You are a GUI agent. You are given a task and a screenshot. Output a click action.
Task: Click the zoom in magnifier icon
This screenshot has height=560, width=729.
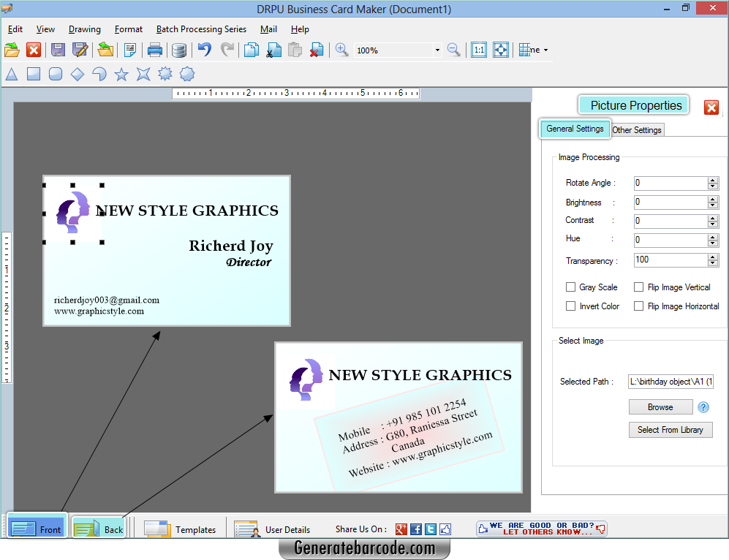coord(341,50)
